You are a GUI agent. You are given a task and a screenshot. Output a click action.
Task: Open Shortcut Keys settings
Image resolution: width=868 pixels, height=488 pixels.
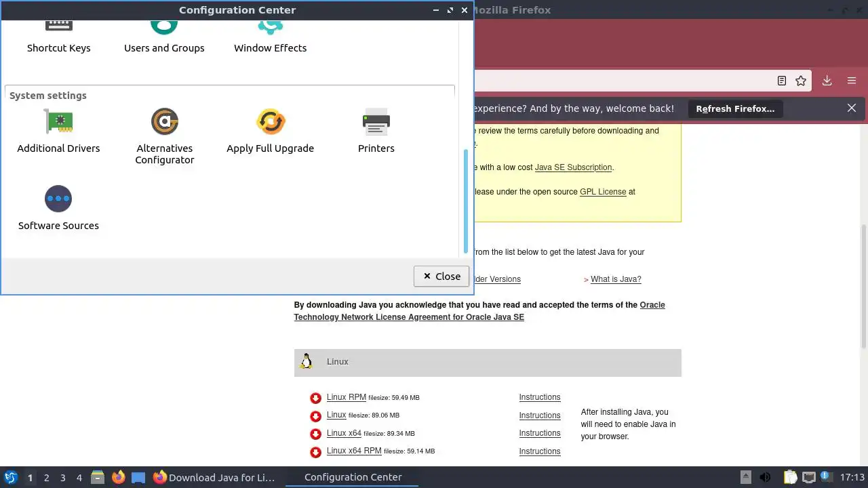point(58,37)
